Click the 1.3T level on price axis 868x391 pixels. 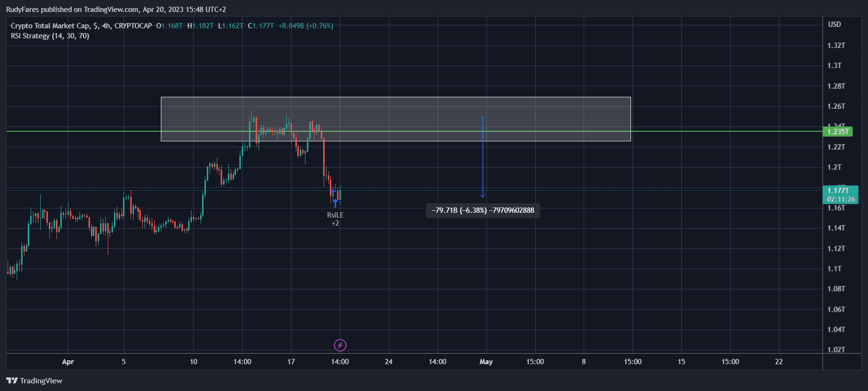coord(834,66)
